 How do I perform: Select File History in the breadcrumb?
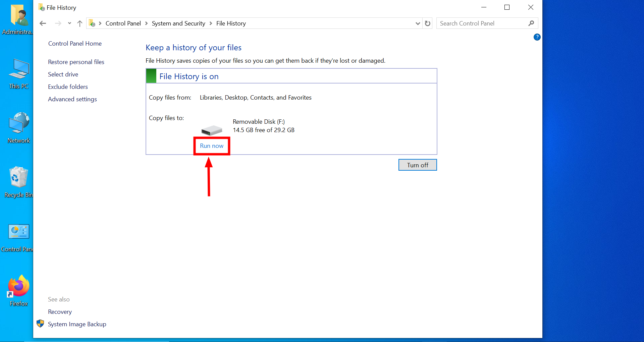[231, 23]
